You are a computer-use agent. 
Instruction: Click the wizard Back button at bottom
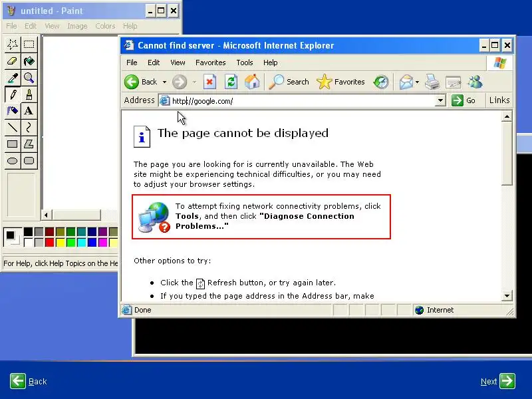28,381
